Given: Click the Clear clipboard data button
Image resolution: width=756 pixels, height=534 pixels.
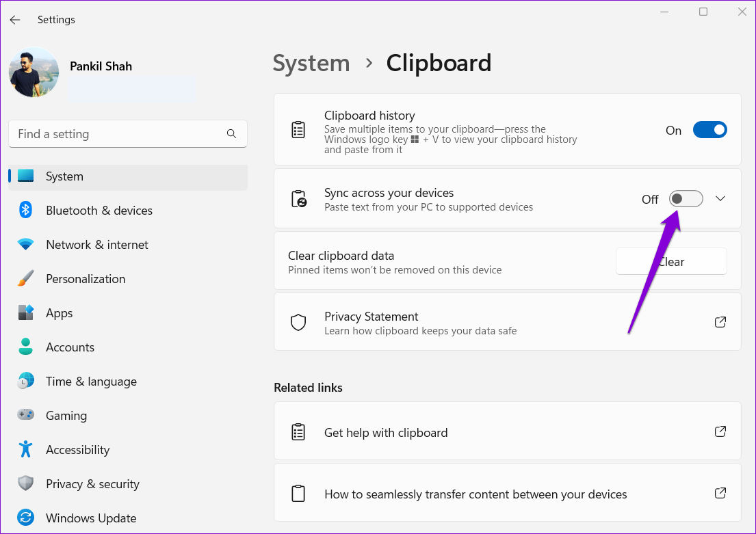Looking at the screenshot, I should (x=671, y=262).
